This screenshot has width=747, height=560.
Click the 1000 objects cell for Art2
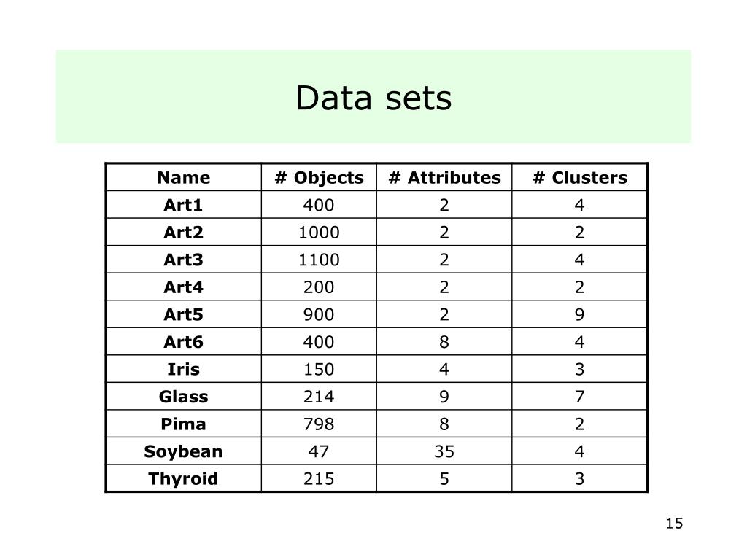pos(319,233)
